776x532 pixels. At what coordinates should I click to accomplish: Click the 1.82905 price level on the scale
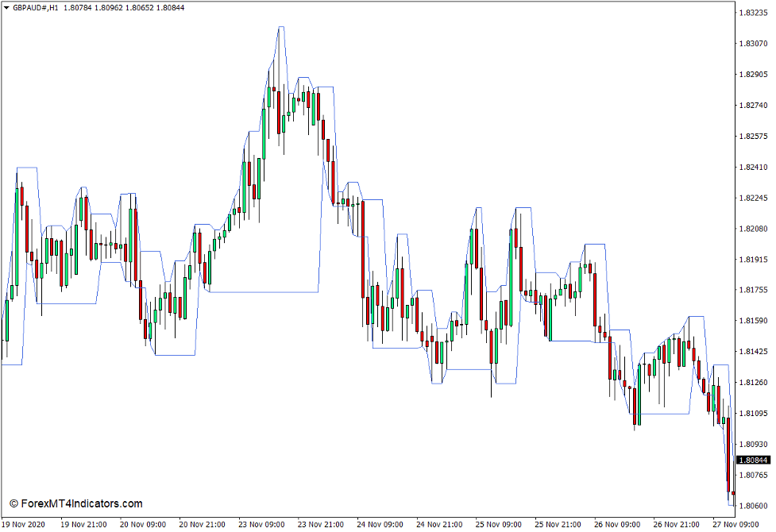point(754,75)
